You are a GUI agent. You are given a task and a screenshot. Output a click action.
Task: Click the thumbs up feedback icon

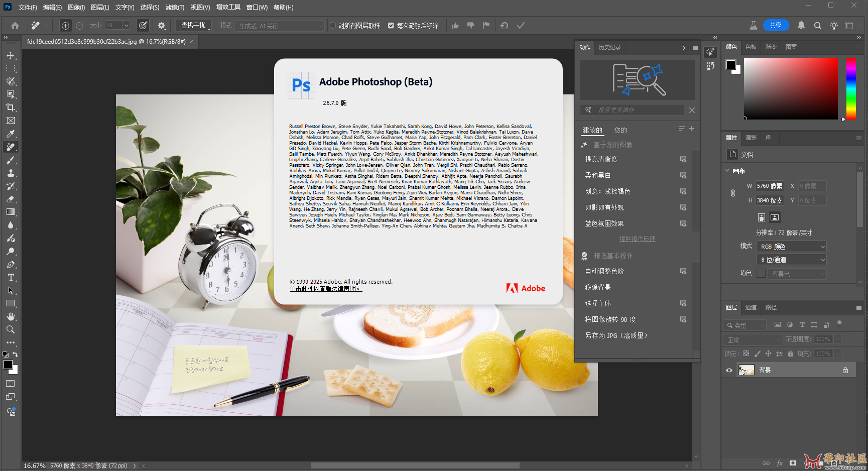tap(455, 25)
